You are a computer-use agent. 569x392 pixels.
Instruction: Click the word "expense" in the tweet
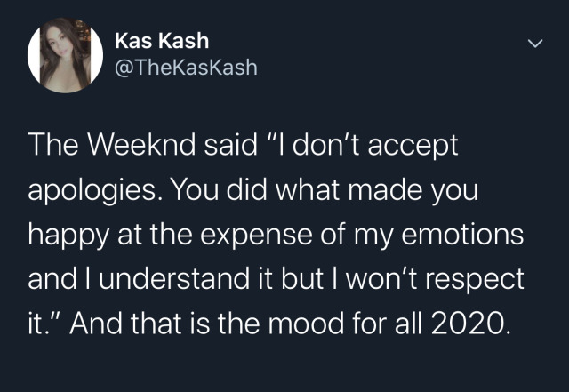click(256, 236)
